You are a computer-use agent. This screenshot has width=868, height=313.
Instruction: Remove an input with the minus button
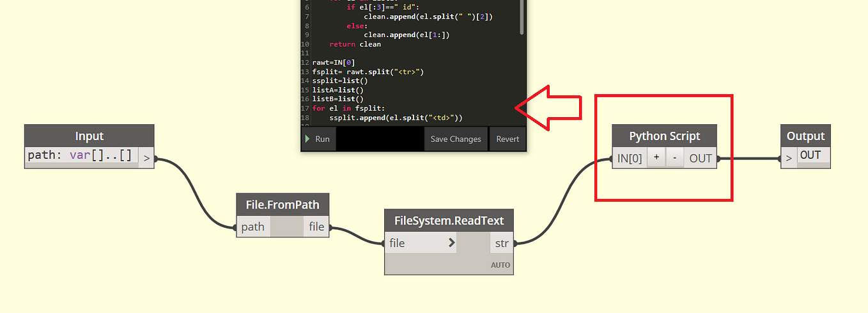point(674,158)
